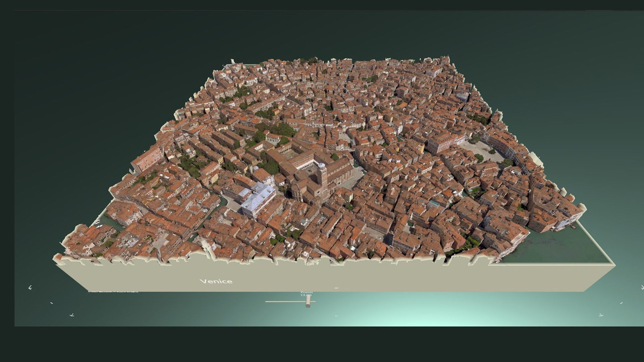Click the small tick mark between the left arrows

click(51, 303)
